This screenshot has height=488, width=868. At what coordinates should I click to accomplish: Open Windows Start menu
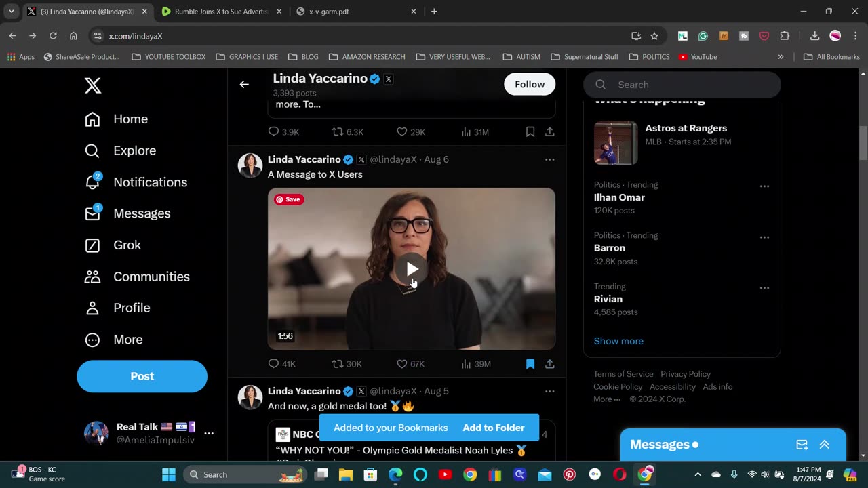169,474
